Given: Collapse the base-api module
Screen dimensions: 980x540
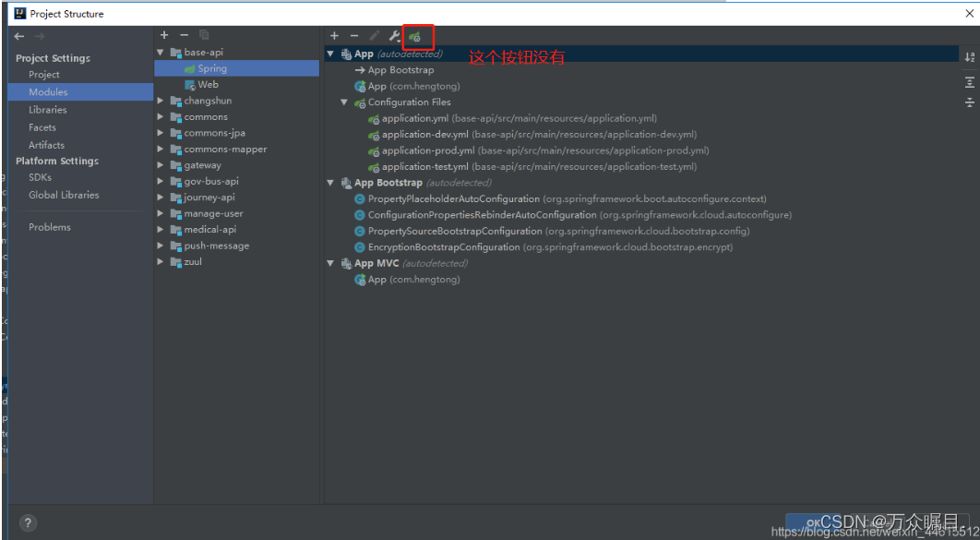Looking at the screenshot, I should coord(161,53).
